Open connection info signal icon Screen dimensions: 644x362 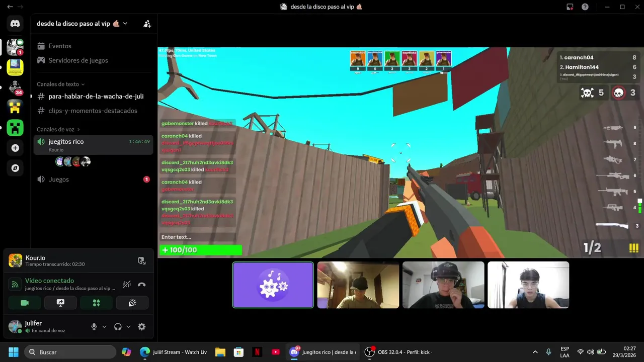pos(15,285)
